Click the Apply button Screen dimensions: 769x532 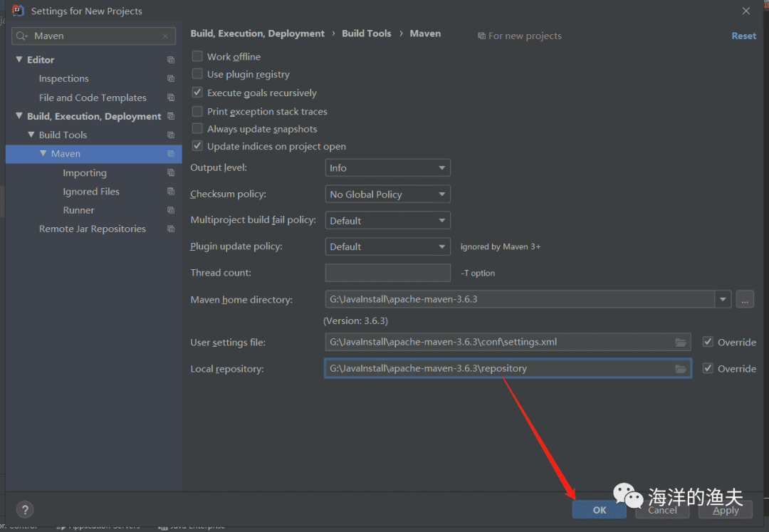coord(726,510)
